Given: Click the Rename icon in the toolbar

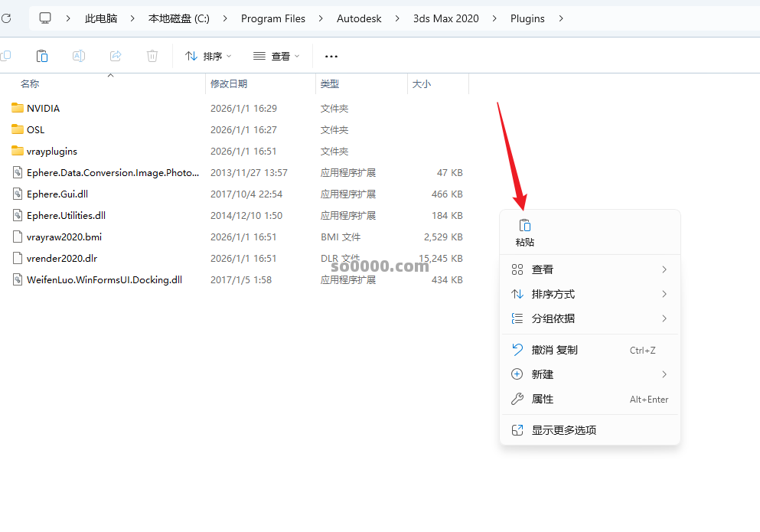Looking at the screenshot, I should tap(79, 56).
